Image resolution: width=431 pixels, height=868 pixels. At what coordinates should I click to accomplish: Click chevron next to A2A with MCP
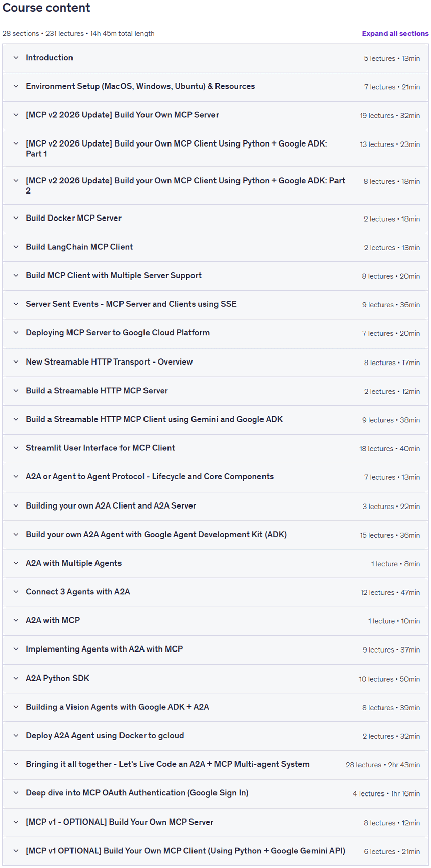16,620
